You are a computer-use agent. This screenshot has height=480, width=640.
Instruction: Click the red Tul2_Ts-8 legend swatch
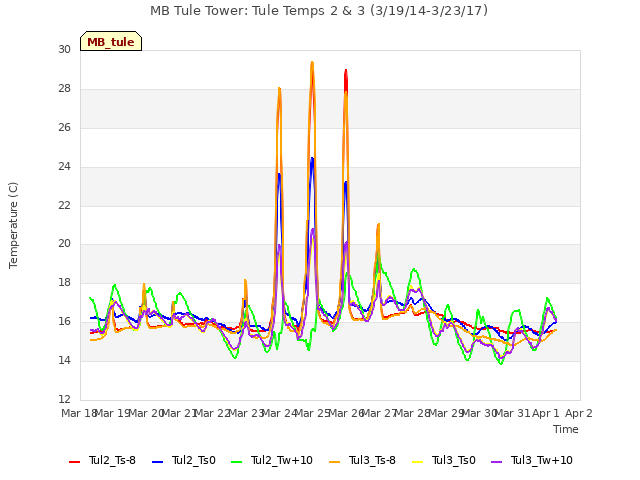(75, 461)
